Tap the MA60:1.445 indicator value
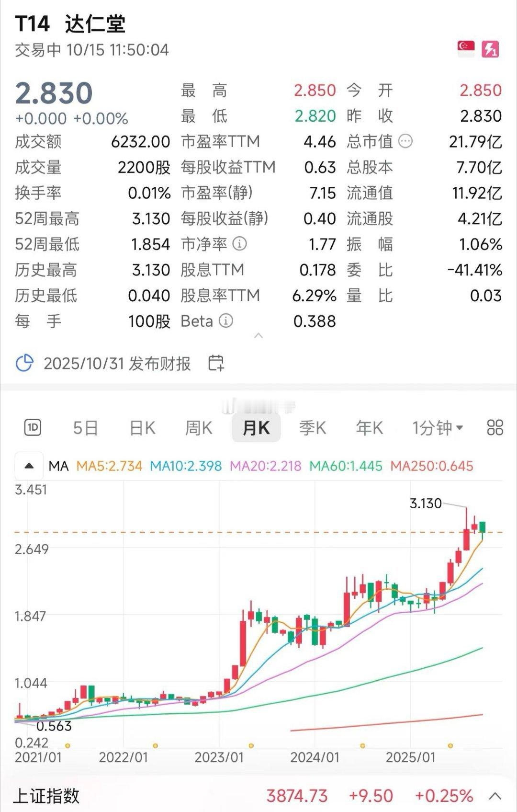The width and height of the screenshot is (517, 812). click(x=346, y=466)
